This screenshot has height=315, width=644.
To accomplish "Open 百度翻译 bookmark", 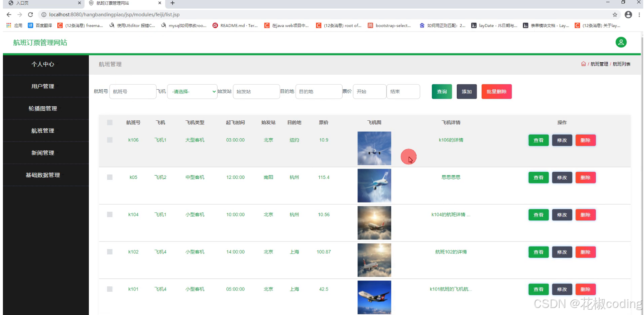I will [x=40, y=25].
